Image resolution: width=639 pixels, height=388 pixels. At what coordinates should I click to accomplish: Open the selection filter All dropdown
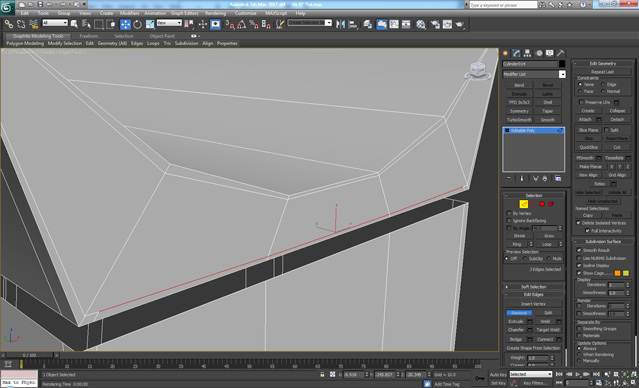pos(55,23)
